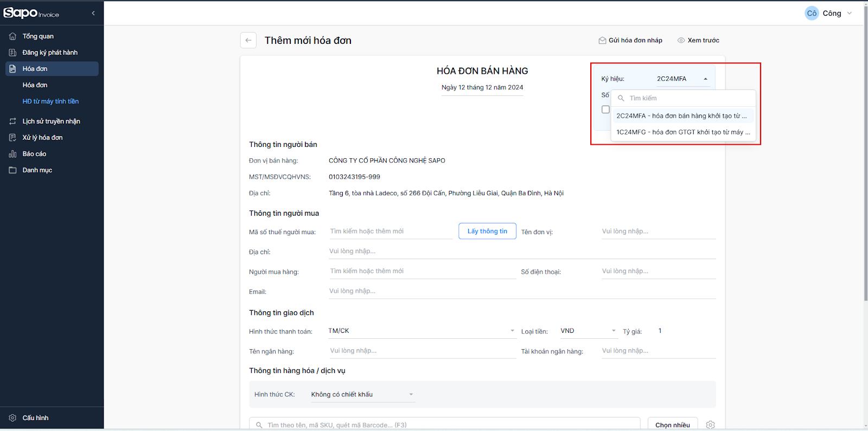Click the Tài khoản ngân hàng input field
The image size is (868, 431).
pyautogui.click(x=659, y=351)
